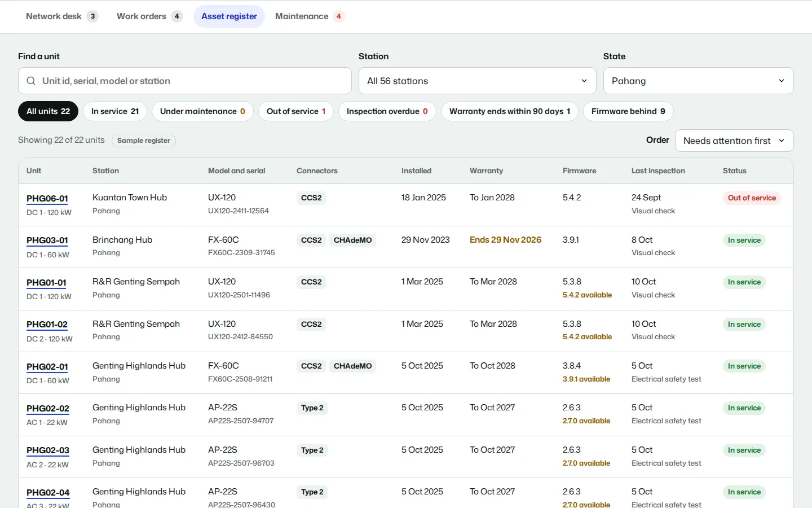Viewport: 812px width, 508px height.
Task: Enable the Firmware behind filter
Action: coord(628,111)
